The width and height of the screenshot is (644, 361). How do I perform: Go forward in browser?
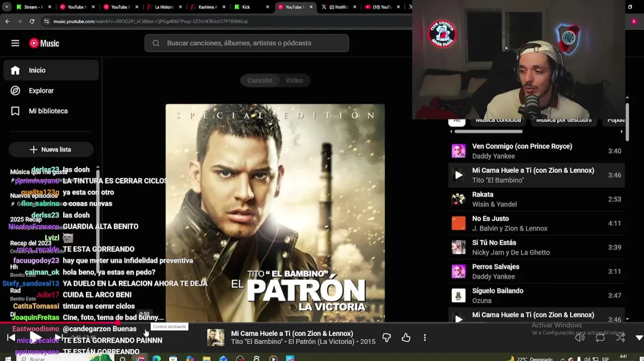(x=20, y=22)
